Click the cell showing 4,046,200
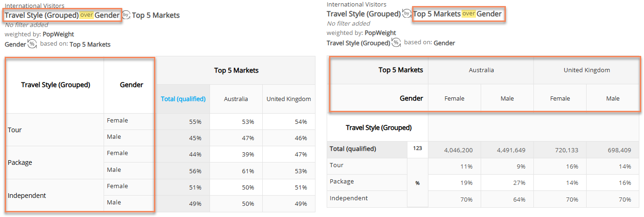The width and height of the screenshot is (644, 217). click(455, 150)
